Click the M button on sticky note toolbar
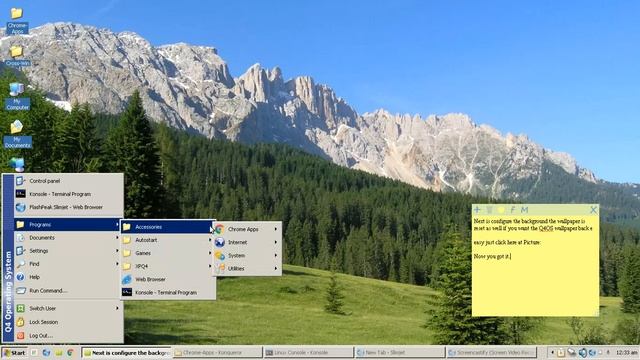The height and width of the screenshot is (360, 640). pos(524,210)
